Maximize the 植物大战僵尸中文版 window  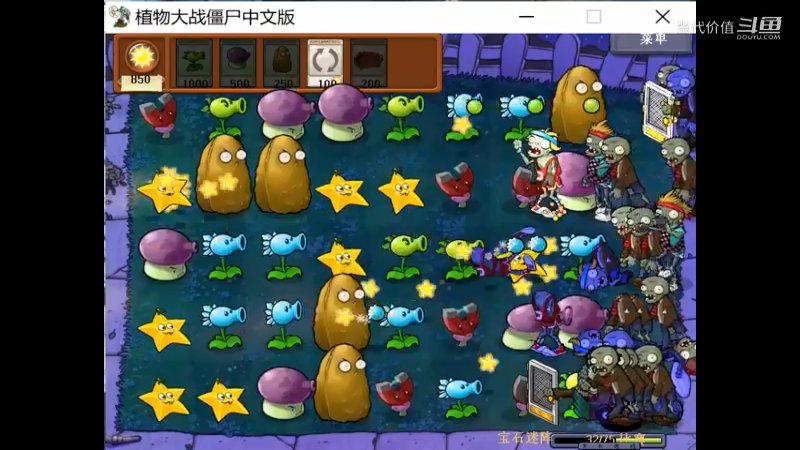[593, 17]
